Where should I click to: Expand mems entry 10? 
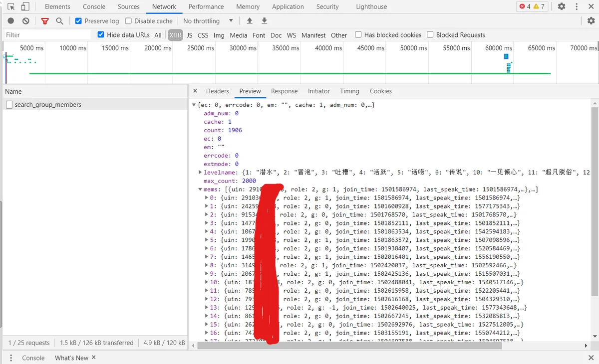click(207, 282)
